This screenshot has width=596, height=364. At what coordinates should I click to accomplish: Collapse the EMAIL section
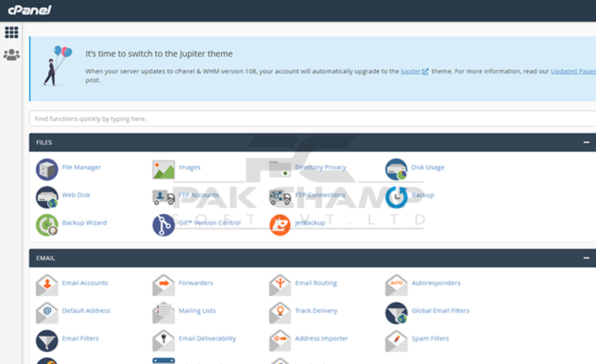coord(586,258)
